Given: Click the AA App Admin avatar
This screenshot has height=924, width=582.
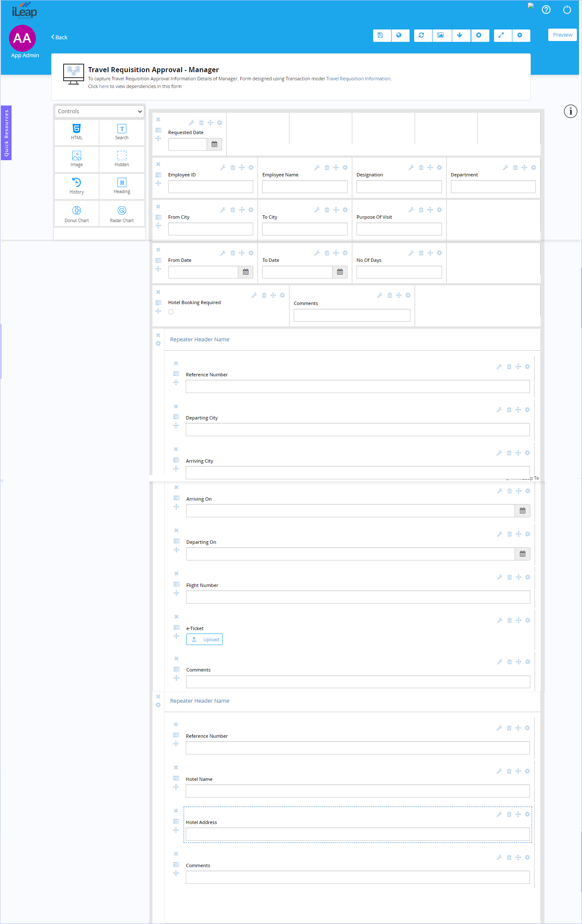Looking at the screenshot, I should click(23, 38).
